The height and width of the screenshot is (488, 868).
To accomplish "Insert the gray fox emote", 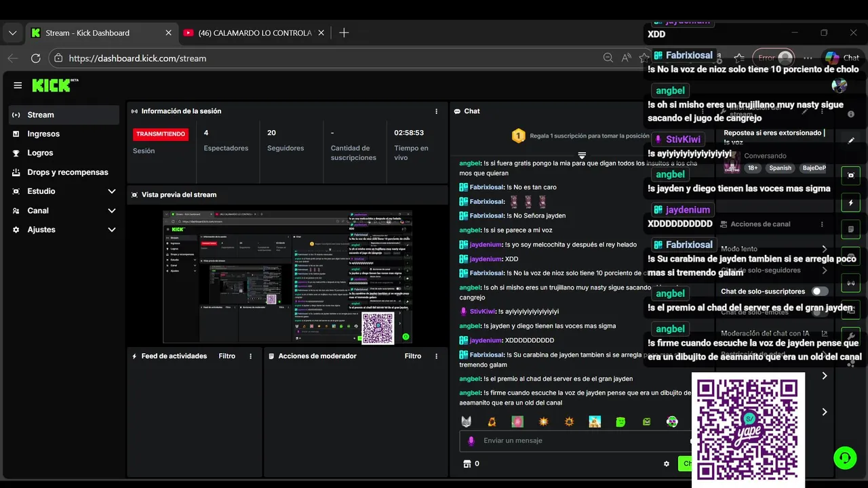I will click(467, 422).
